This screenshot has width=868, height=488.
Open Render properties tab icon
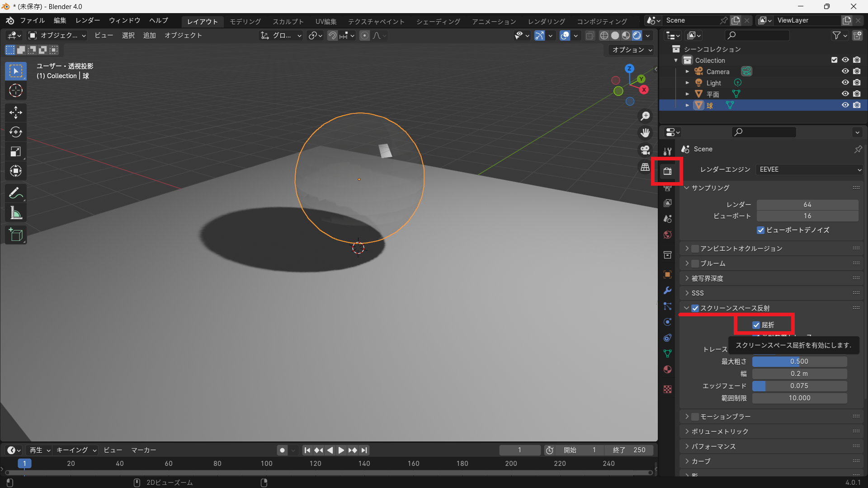[x=667, y=171]
